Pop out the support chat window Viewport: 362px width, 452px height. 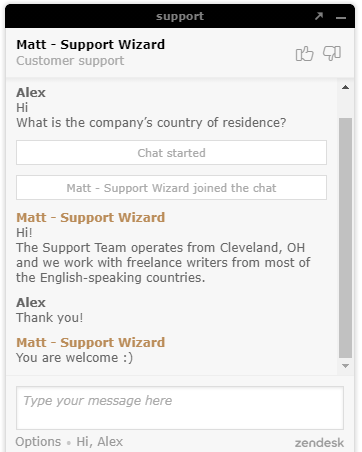pyautogui.click(x=319, y=16)
